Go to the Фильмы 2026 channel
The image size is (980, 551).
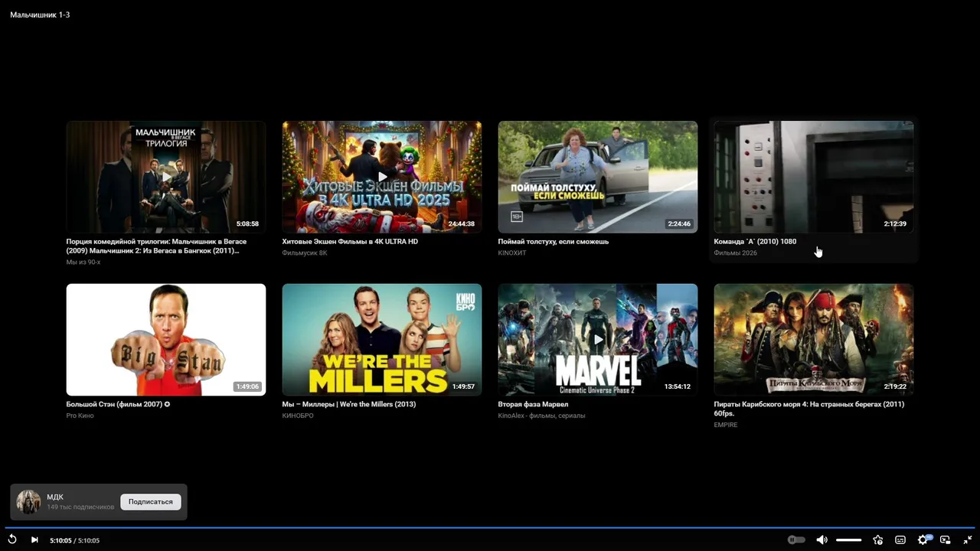pyautogui.click(x=736, y=253)
